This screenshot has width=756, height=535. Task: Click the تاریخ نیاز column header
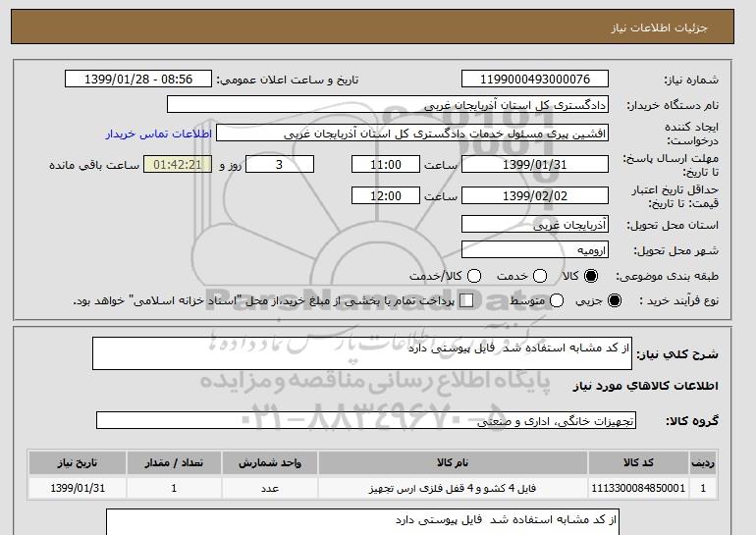point(78,462)
